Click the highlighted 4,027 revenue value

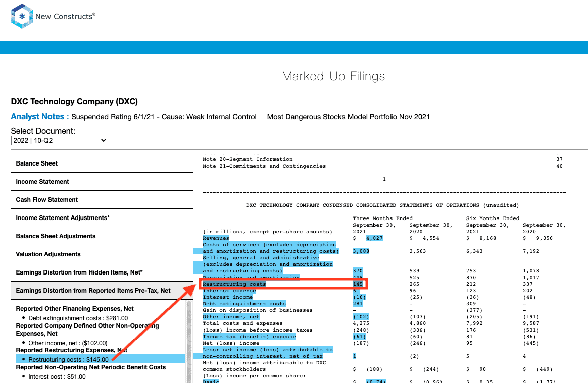click(x=374, y=238)
